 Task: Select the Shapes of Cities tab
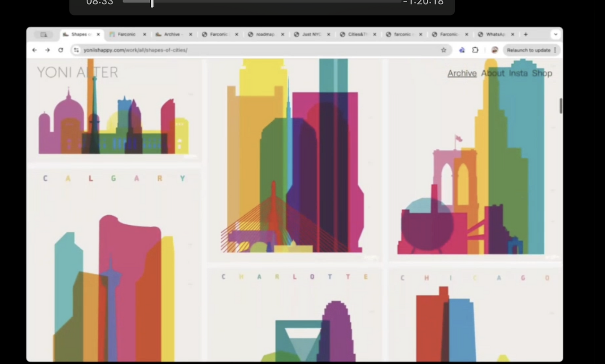[81, 34]
